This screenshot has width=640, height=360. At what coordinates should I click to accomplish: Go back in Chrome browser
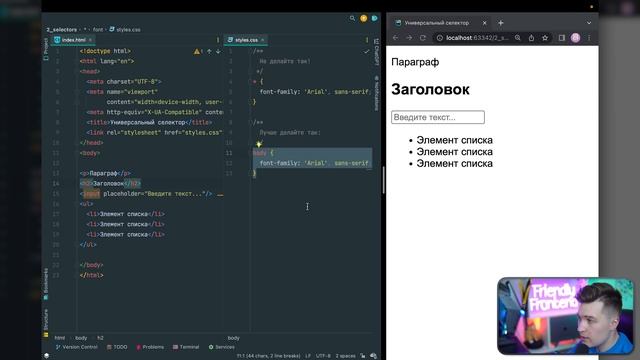click(395, 38)
